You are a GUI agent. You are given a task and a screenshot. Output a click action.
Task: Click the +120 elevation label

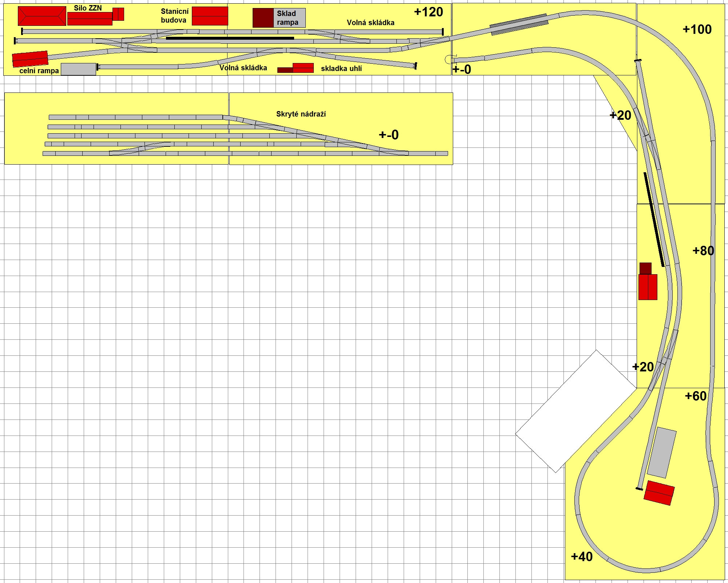point(428,12)
